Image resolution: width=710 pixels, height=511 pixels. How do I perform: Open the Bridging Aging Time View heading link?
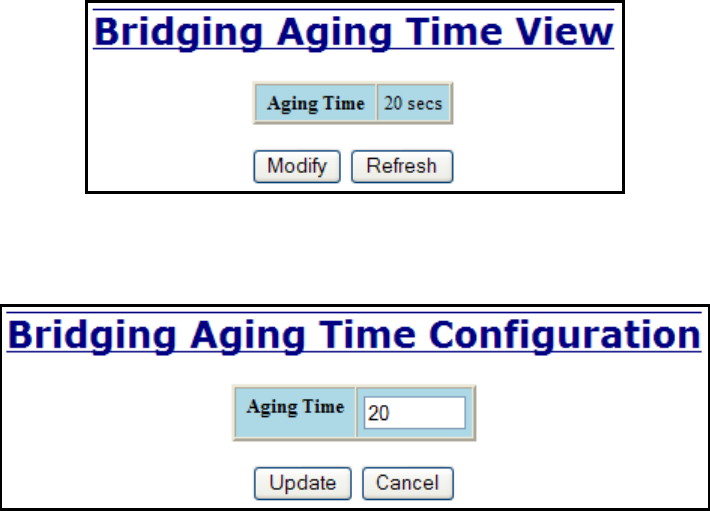click(x=353, y=32)
